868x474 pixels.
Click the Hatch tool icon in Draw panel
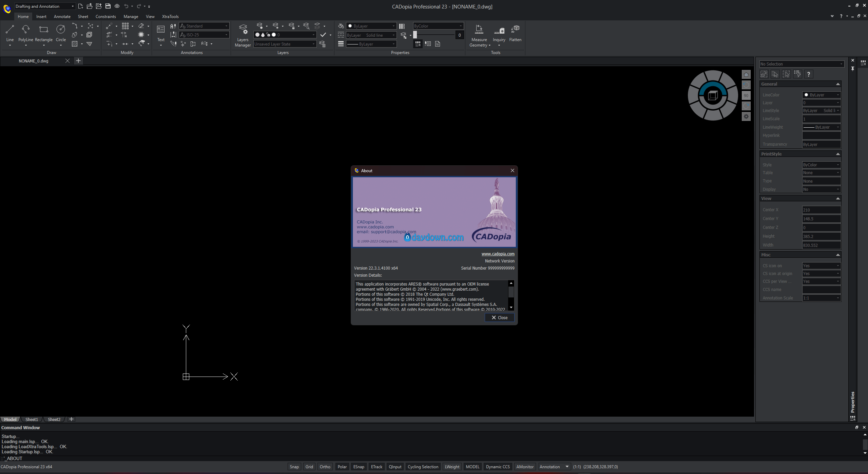75,44
